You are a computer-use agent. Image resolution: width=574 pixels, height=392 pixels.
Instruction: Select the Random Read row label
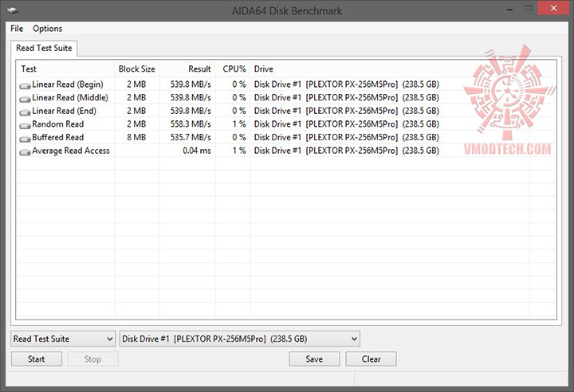[58, 124]
